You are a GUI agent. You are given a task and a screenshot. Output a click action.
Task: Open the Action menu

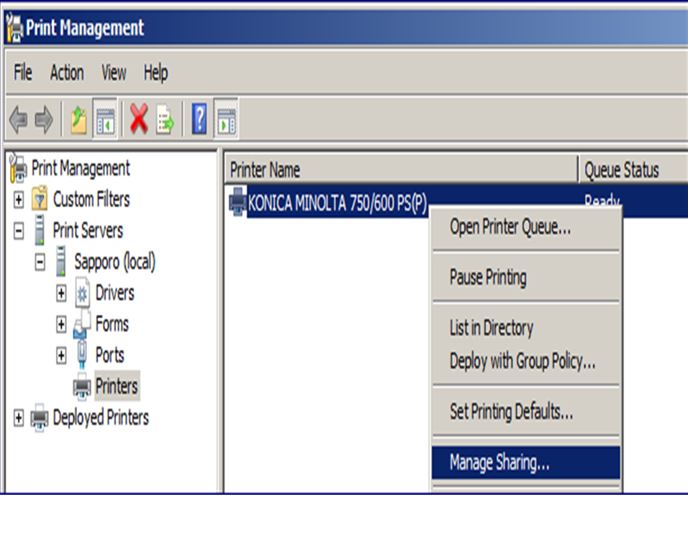point(67,73)
